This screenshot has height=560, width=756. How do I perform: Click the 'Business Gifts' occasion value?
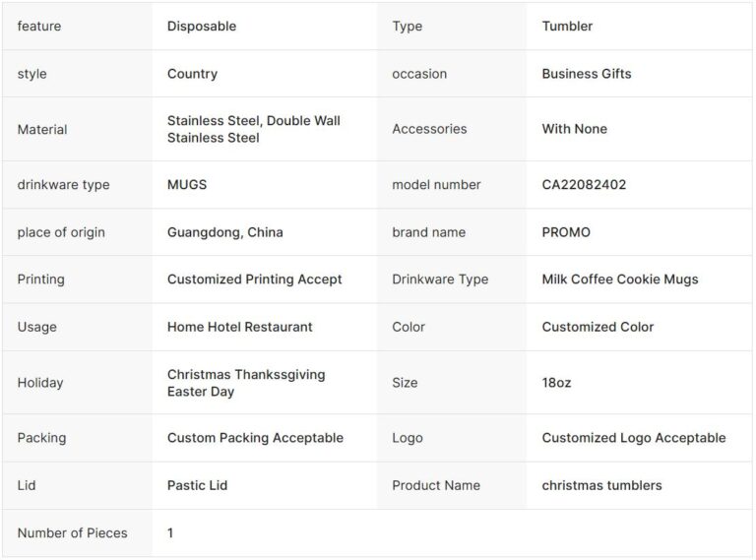point(586,74)
